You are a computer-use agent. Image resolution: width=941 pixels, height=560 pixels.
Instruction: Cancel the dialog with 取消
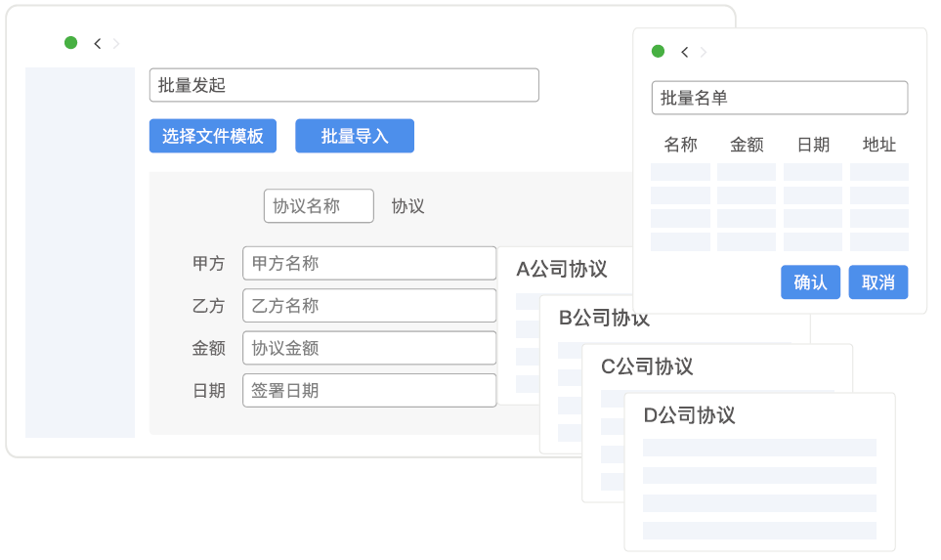coord(877,282)
